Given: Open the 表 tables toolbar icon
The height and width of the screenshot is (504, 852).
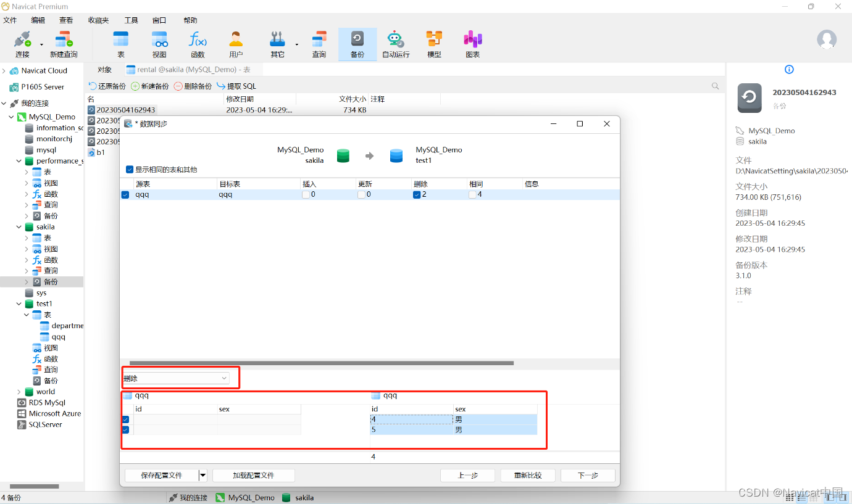Looking at the screenshot, I should tap(121, 45).
